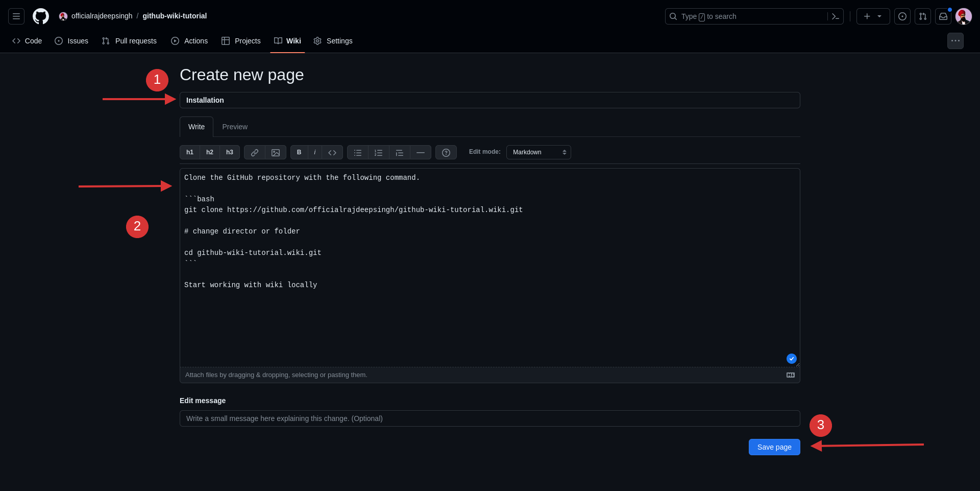Click the Type / to search box
Image resolution: width=980 pixels, height=491 pixels.
coord(745,16)
